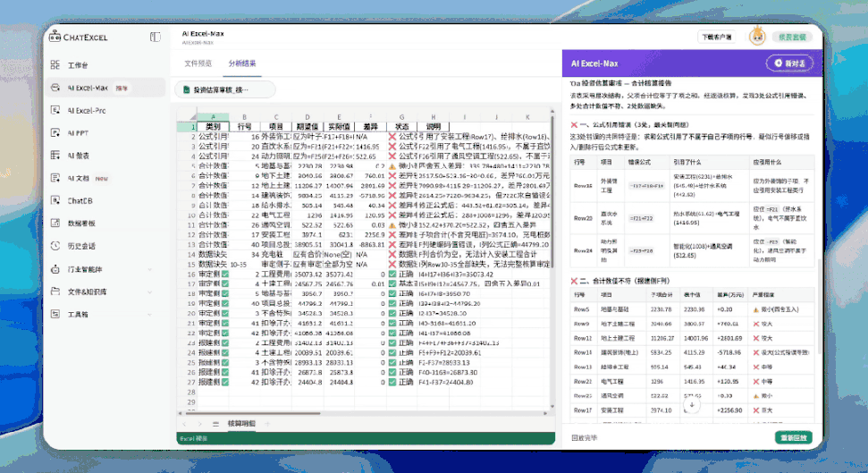
Task: Go to the previous sheet with the left arrow
Action: click(185, 424)
